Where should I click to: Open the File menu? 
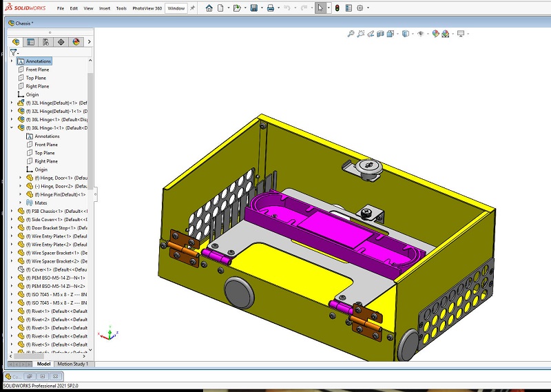coord(61,8)
